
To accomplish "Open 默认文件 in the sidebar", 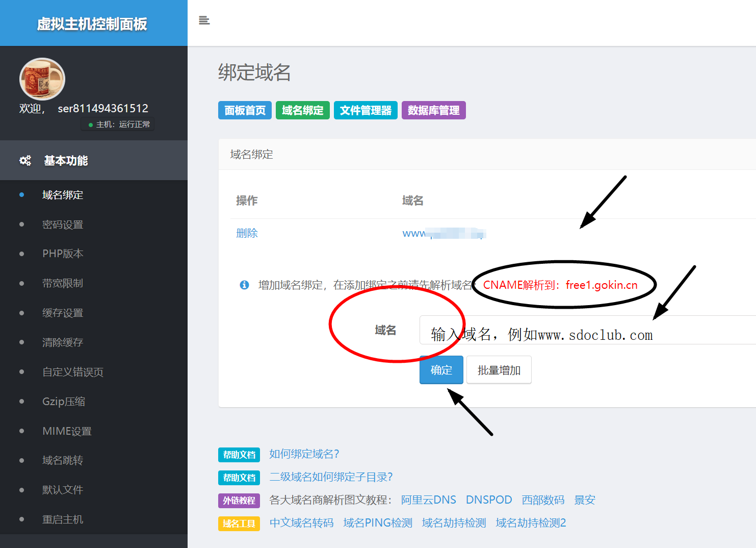I will 63,490.
